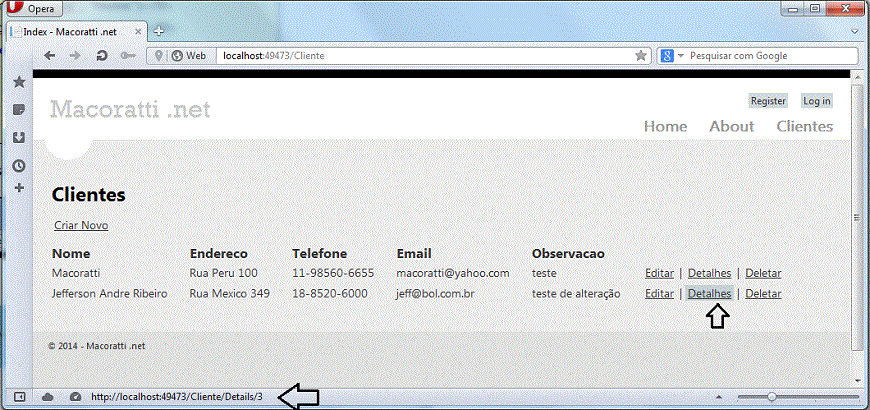
Task: Open a new tab with plus button
Action: [158, 31]
